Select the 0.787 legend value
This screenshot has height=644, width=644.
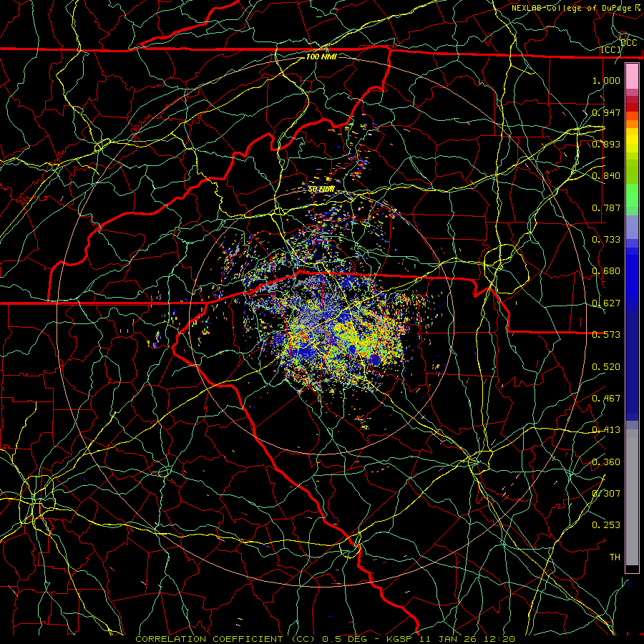[x=606, y=208]
